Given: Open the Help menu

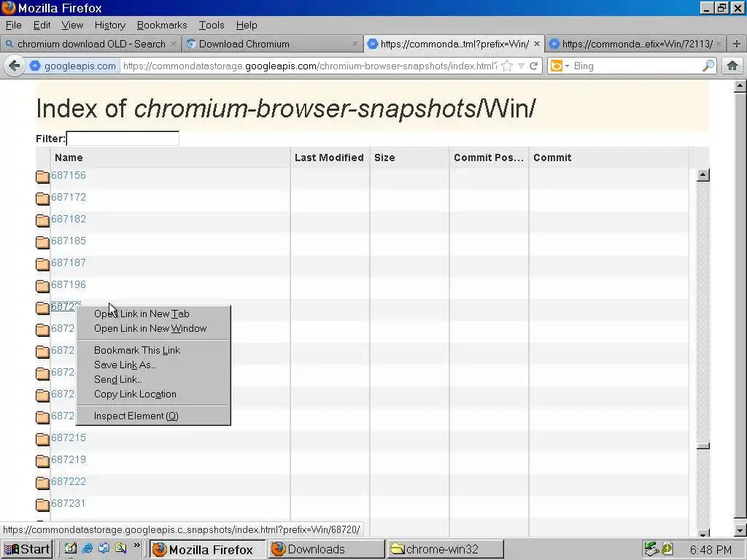Looking at the screenshot, I should [247, 26].
